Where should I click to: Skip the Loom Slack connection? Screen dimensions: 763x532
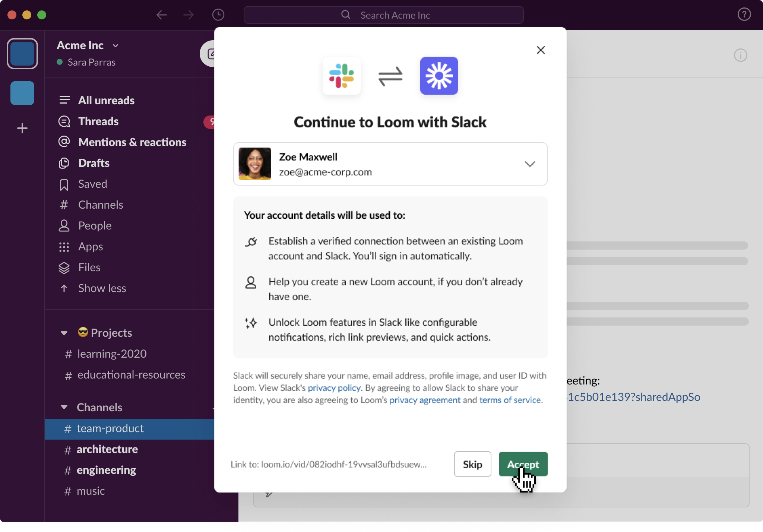tap(472, 464)
